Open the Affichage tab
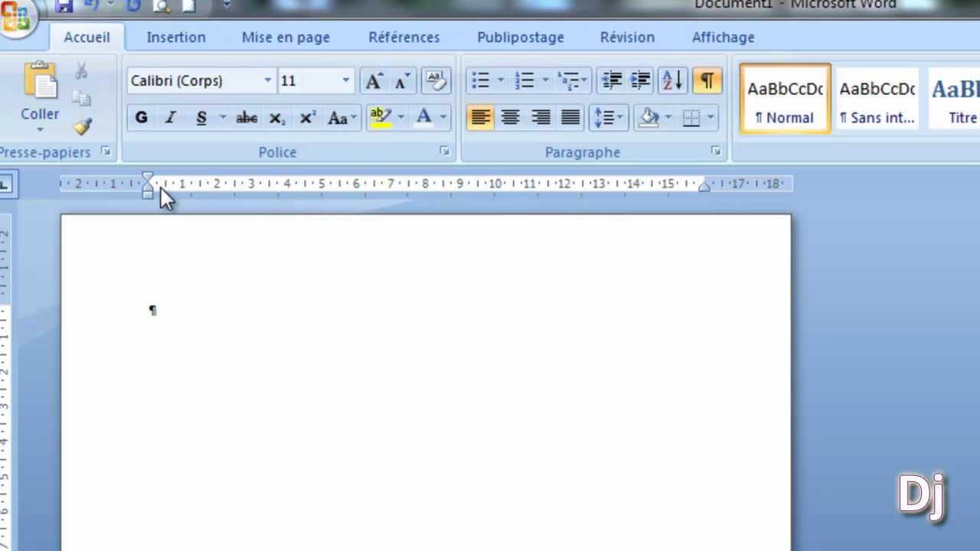 click(x=723, y=37)
